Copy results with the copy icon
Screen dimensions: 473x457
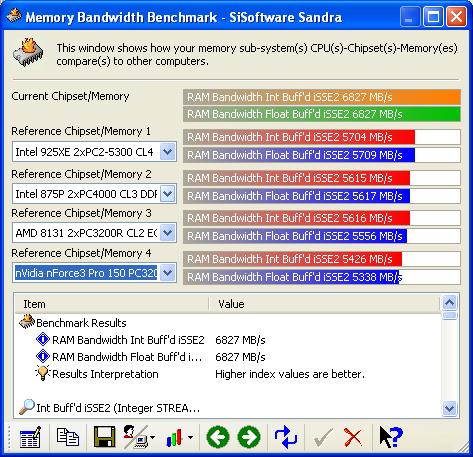68,437
